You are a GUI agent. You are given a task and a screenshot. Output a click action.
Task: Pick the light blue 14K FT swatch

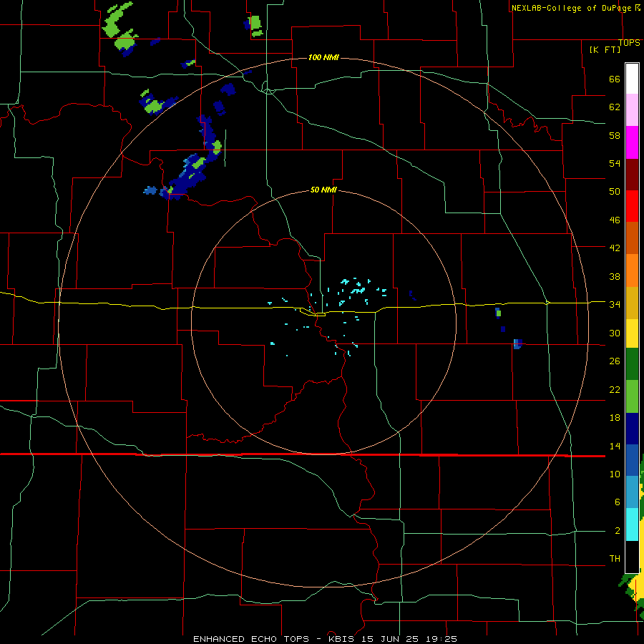tap(632, 492)
